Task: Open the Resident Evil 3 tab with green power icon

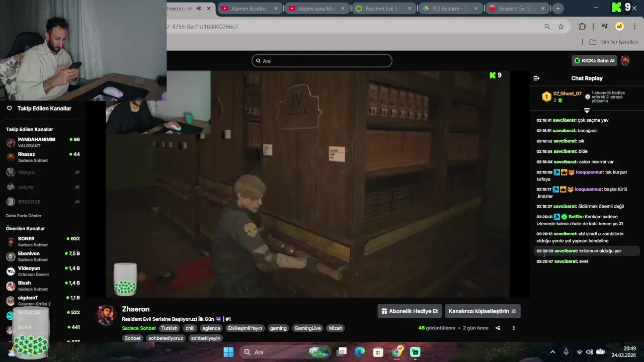Action: click(x=383, y=9)
